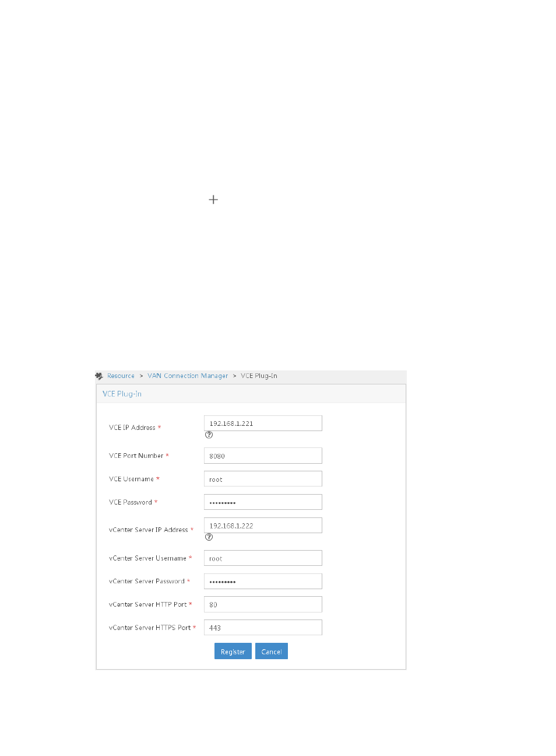556x756 pixels.
Task: Click the Resource breadcrumb puzzle icon
Action: (x=99, y=376)
